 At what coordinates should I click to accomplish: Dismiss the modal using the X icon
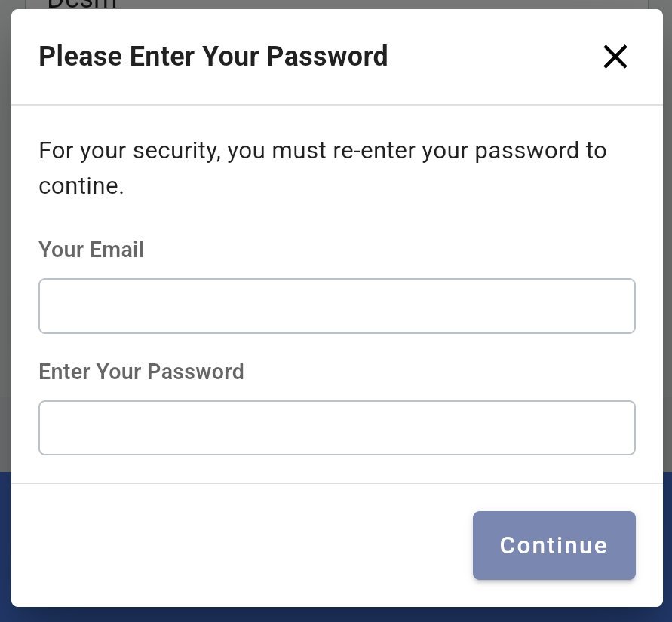615,57
